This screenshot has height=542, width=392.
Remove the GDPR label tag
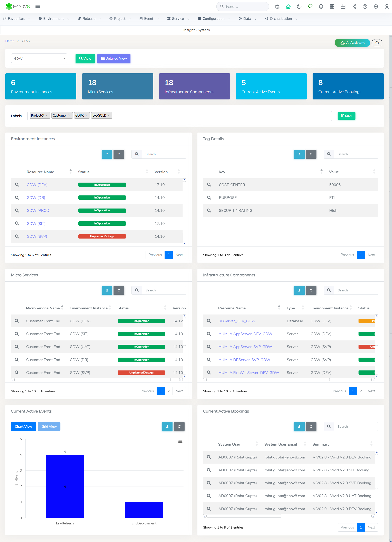point(86,115)
